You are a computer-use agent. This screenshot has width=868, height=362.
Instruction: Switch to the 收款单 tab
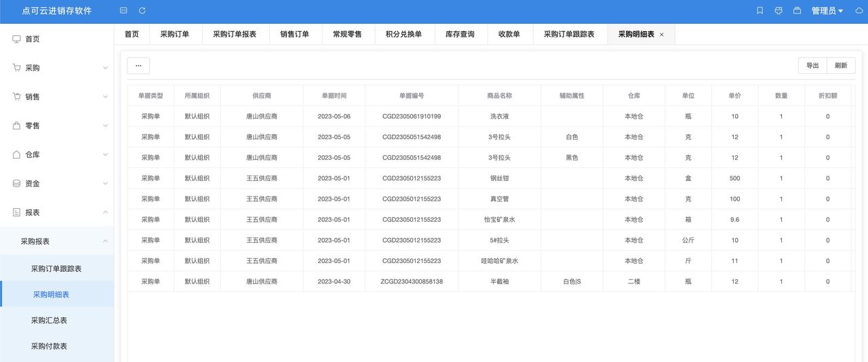point(509,34)
